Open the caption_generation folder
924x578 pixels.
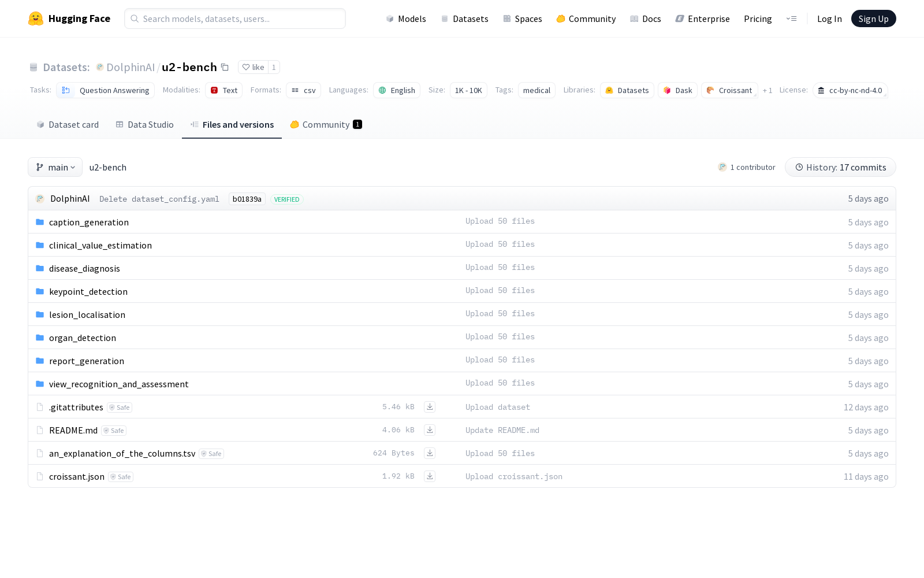[88, 223]
